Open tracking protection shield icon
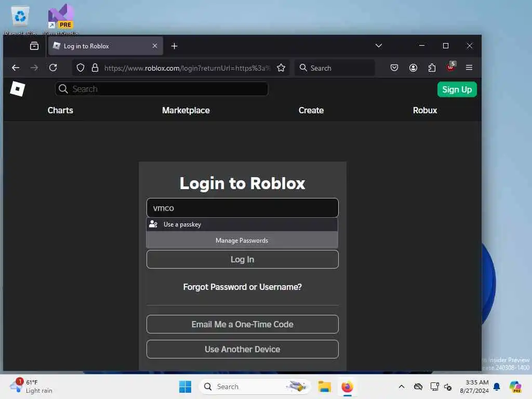532x399 pixels. [81, 68]
